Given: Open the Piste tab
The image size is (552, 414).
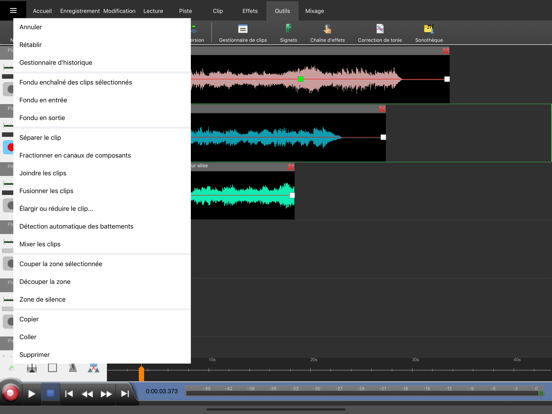Looking at the screenshot, I should [185, 11].
